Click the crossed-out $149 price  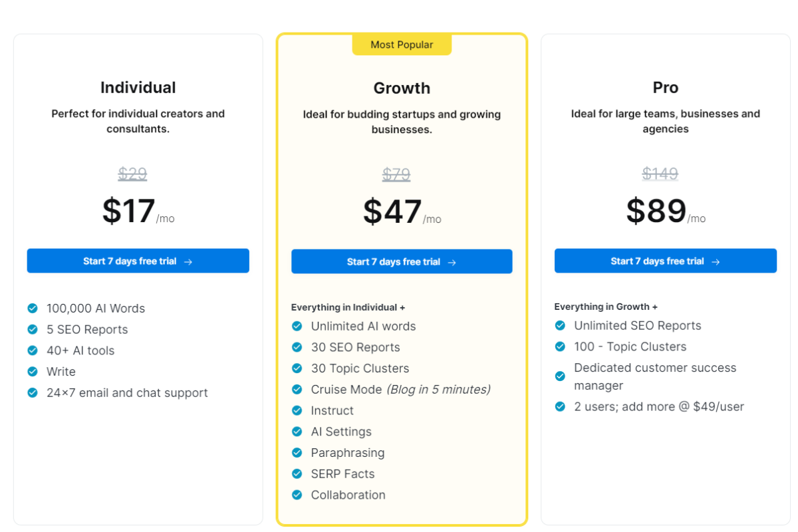[660, 174]
